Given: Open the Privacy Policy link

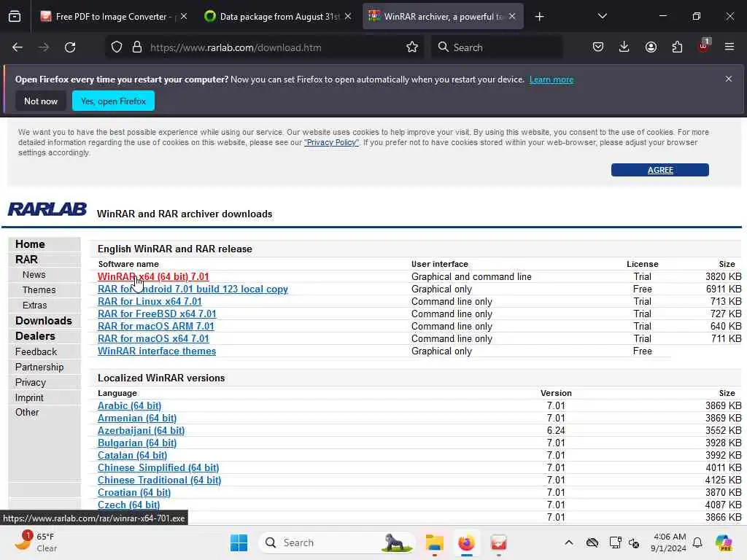Looking at the screenshot, I should coord(332,142).
